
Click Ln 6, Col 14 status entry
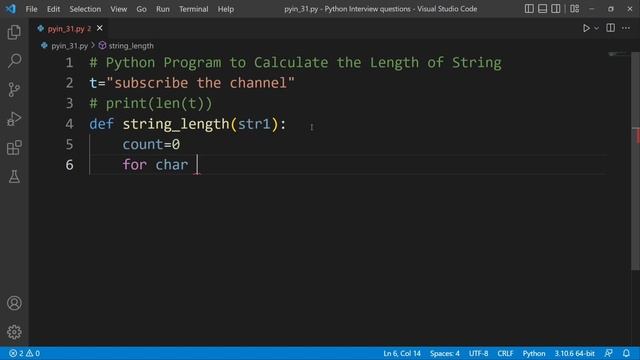[402, 353]
